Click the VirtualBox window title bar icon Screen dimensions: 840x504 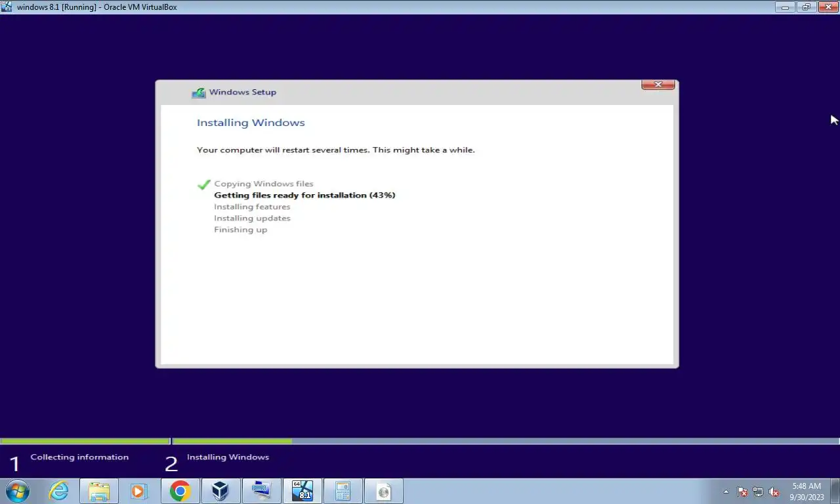click(7, 7)
